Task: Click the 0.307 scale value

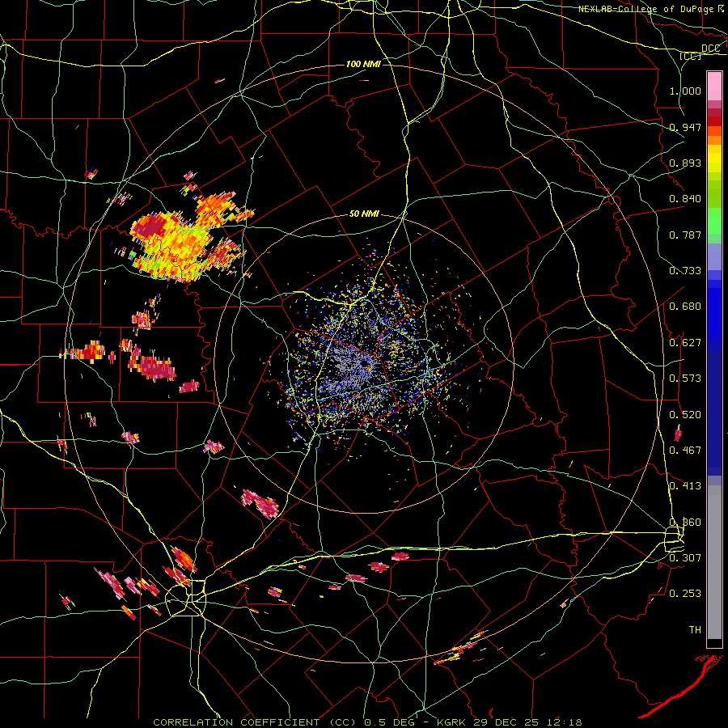Action: (x=685, y=557)
